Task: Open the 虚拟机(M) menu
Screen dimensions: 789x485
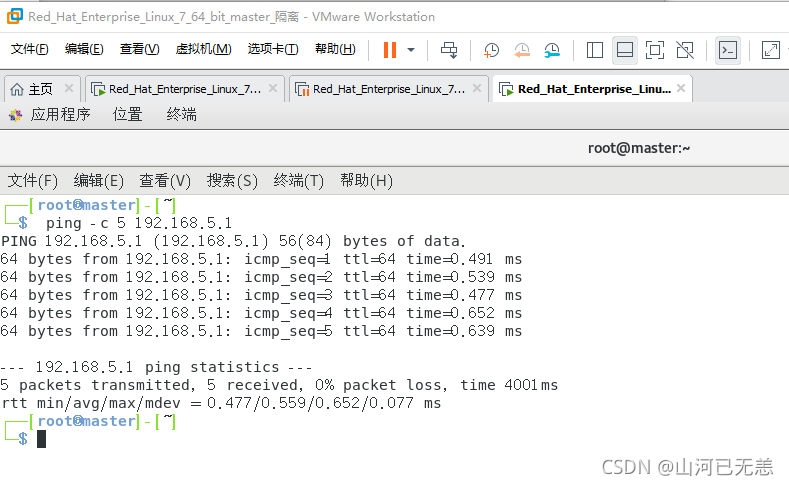Action: pos(203,49)
